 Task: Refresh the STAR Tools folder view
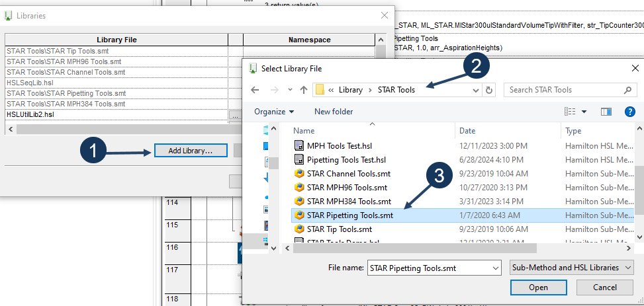point(488,90)
